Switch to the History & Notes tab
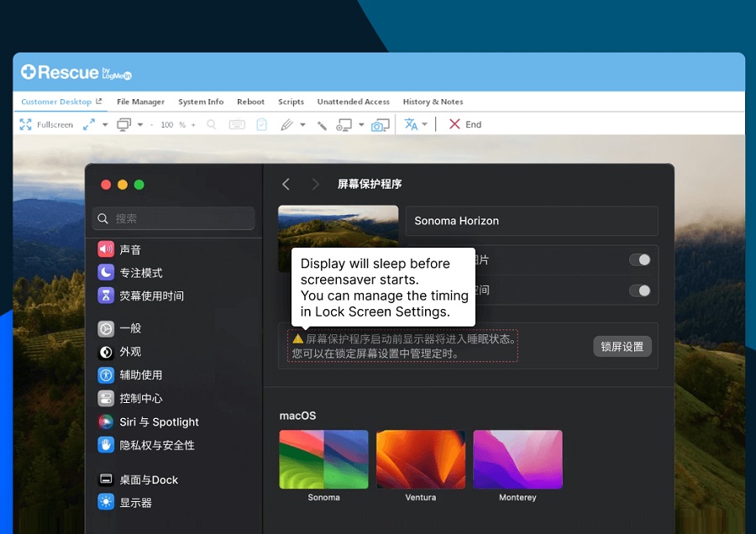756x534 pixels. tap(433, 102)
